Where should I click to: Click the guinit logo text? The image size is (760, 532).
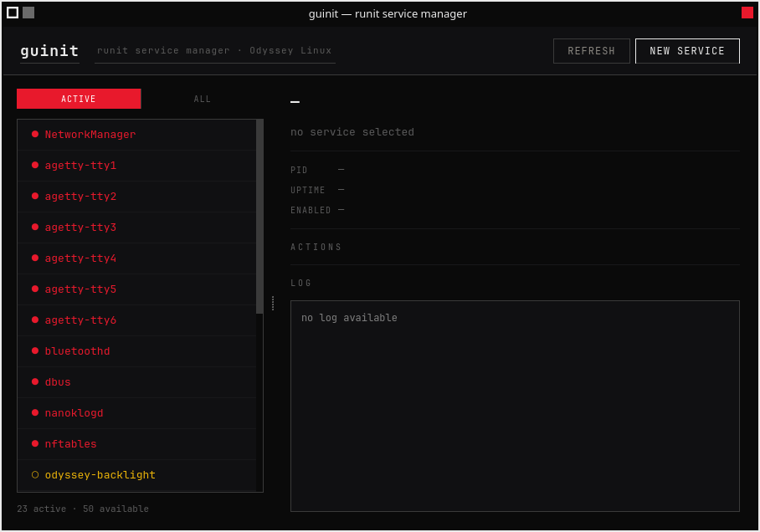pyautogui.click(x=49, y=51)
